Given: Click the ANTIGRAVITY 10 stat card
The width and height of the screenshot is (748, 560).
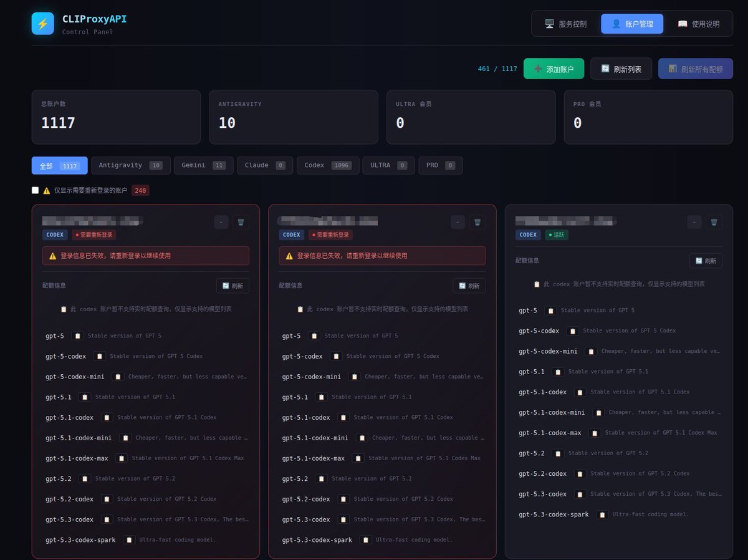Looking at the screenshot, I should [294, 117].
